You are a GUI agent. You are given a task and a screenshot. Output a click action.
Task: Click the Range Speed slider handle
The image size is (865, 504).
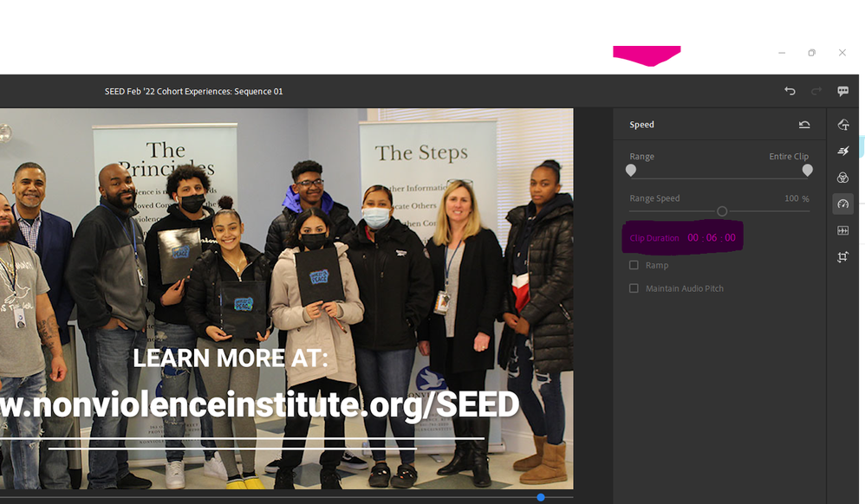pyautogui.click(x=722, y=211)
